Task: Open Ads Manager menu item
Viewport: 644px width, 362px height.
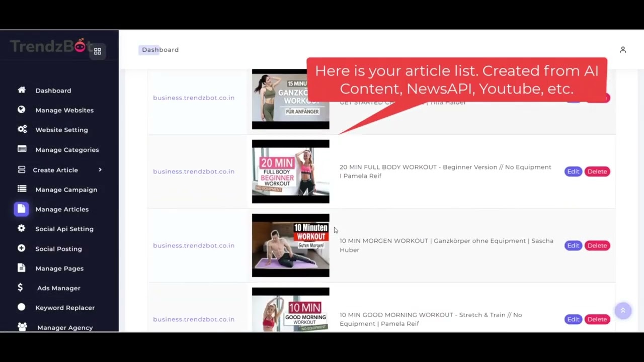Action: pyautogui.click(x=59, y=288)
